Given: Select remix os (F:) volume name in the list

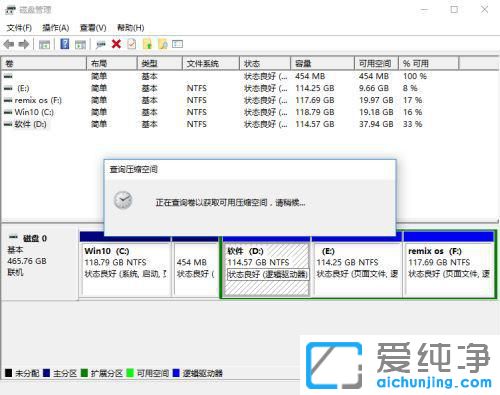Looking at the screenshot, I should (x=38, y=100).
